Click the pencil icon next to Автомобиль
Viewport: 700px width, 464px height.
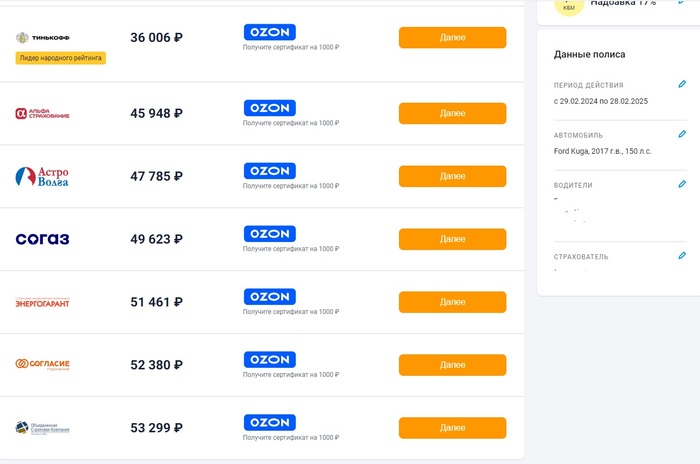[x=682, y=134]
